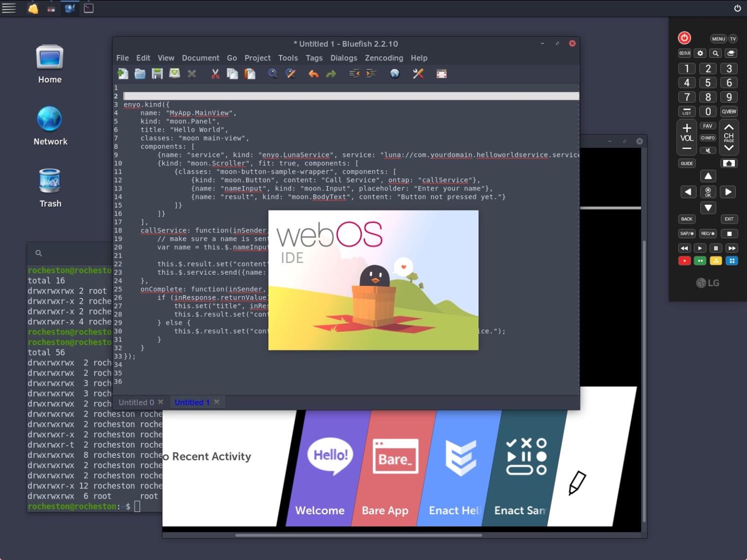The width and height of the screenshot is (747, 560).
Task: Click OK in the remote d-pad center
Action: point(708,192)
